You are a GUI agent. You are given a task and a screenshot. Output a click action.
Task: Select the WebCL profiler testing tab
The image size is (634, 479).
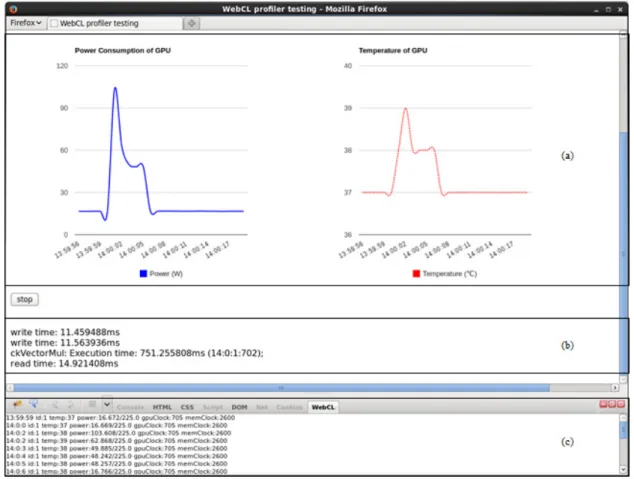115,23
